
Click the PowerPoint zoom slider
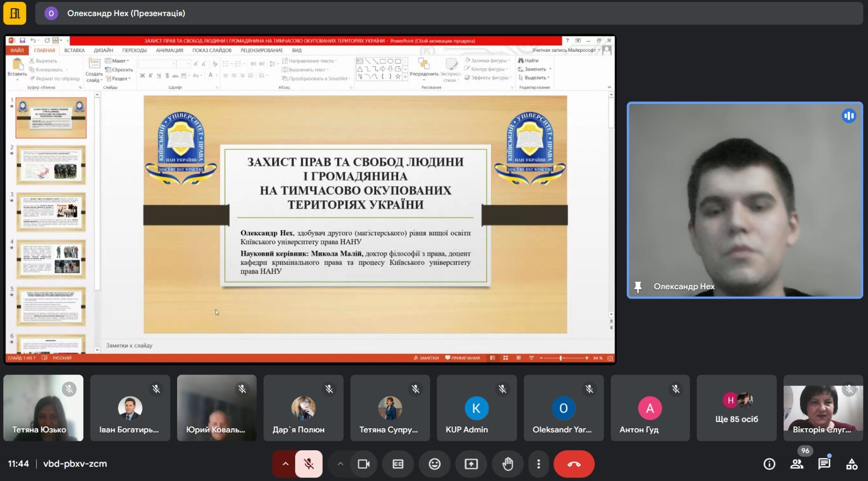pyautogui.click(x=562, y=358)
